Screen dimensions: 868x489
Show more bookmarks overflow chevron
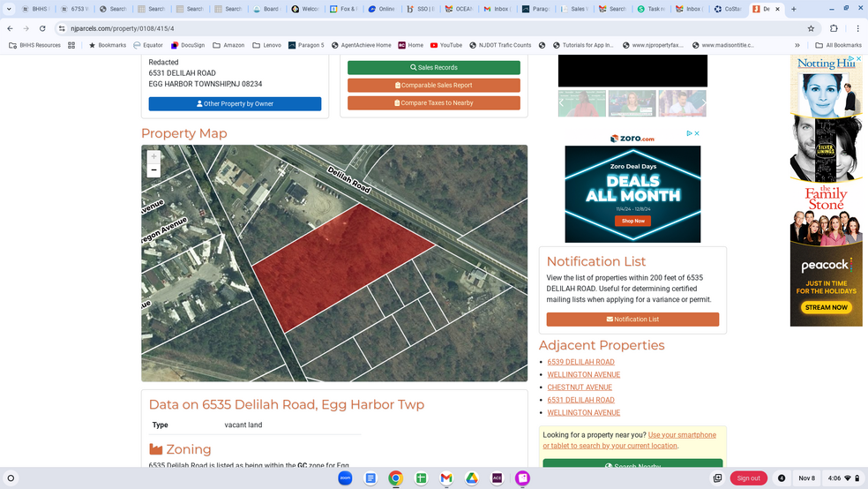pyautogui.click(x=797, y=45)
